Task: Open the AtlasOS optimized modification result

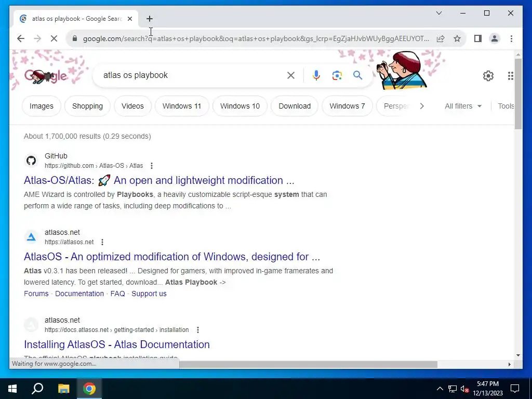Action: [x=172, y=257]
